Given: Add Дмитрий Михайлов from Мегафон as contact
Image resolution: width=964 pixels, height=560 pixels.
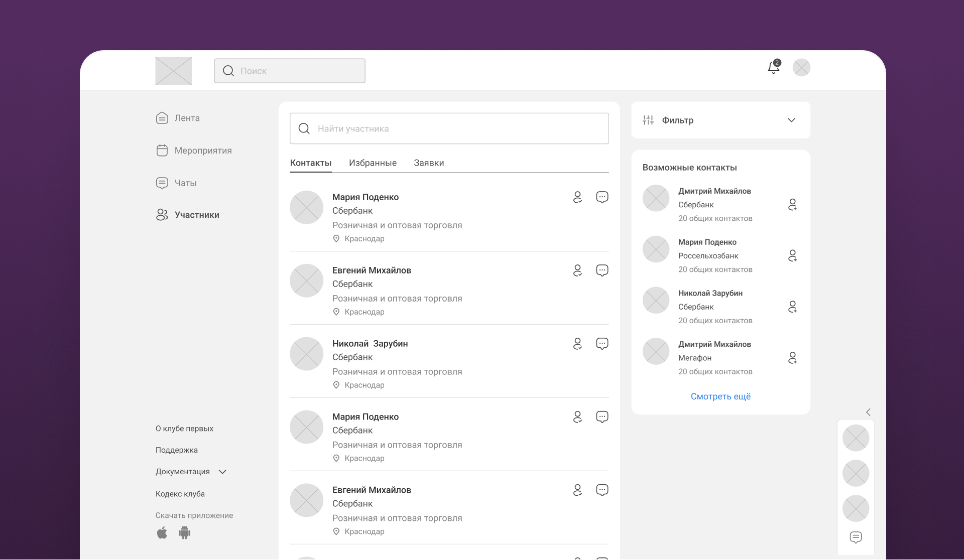Looking at the screenshot, I should [792, 358].
